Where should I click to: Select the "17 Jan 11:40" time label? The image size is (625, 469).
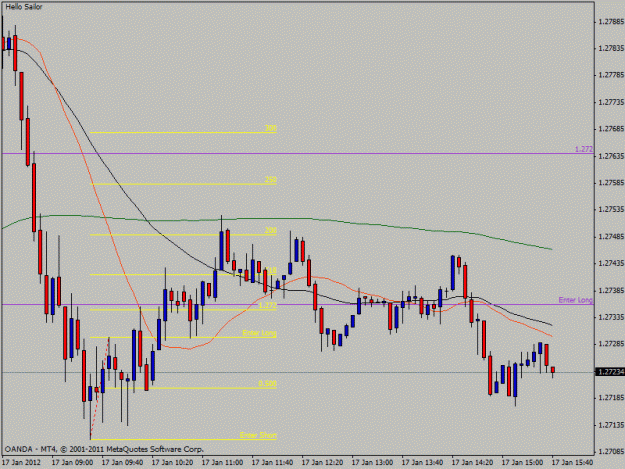click(272, 463)
